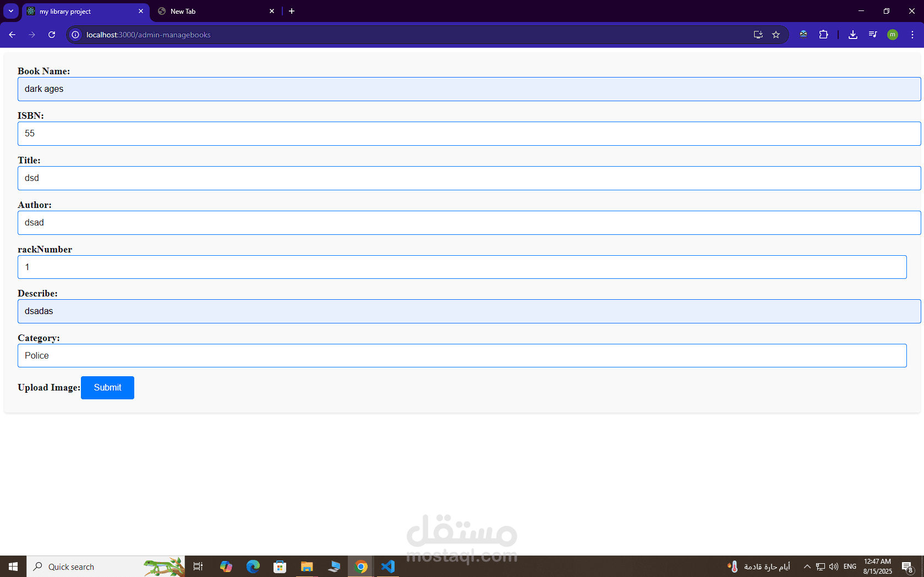Open Chrome's three-dot menu
The height and width of the screenshot is (577, 924).
tap(912, 35)
